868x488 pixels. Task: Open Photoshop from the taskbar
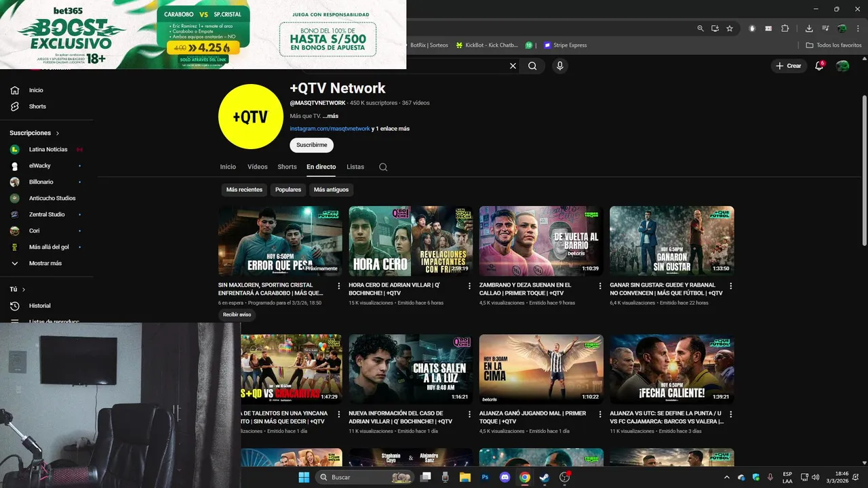pyautogui.click(x=485, y=477)
